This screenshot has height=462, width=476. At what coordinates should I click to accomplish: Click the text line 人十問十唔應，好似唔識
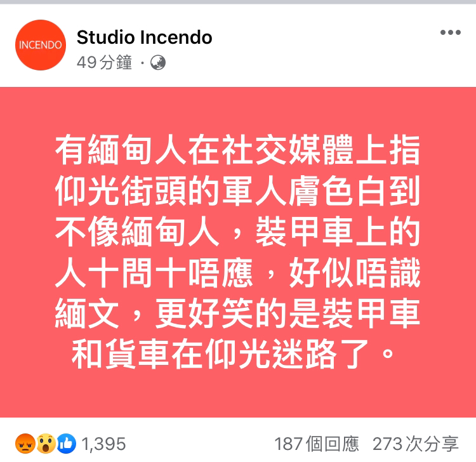(238, 272)
